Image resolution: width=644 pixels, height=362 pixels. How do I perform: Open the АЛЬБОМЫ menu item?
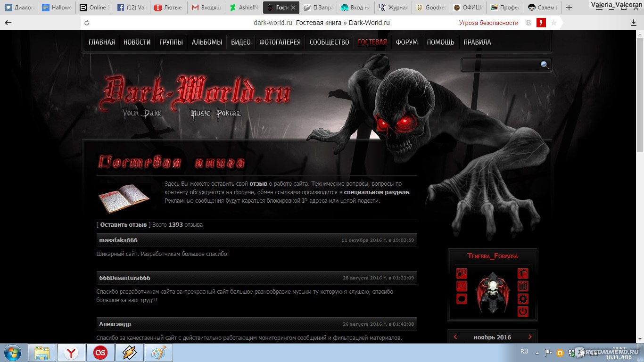click(207, 42)
